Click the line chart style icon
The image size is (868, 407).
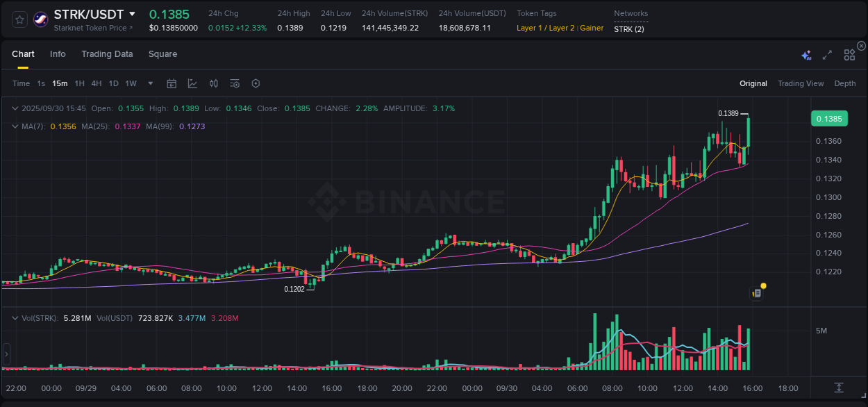(192, 83)
